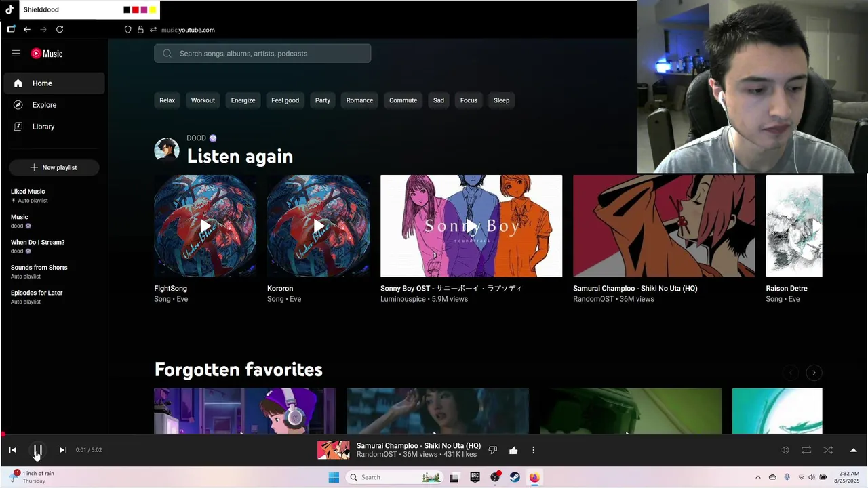Select the Commute mood chip
Screen dimensions: 868x488
tap(403, 100)
